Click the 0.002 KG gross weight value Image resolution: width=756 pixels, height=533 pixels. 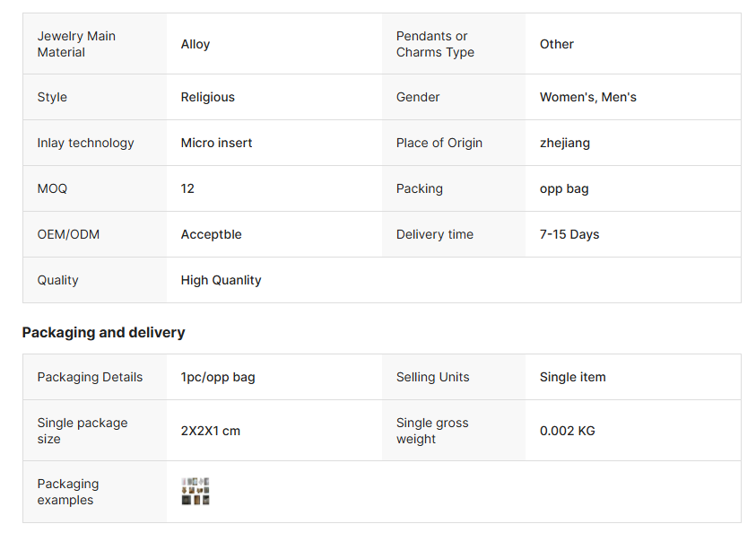click(x=567, y=431)
